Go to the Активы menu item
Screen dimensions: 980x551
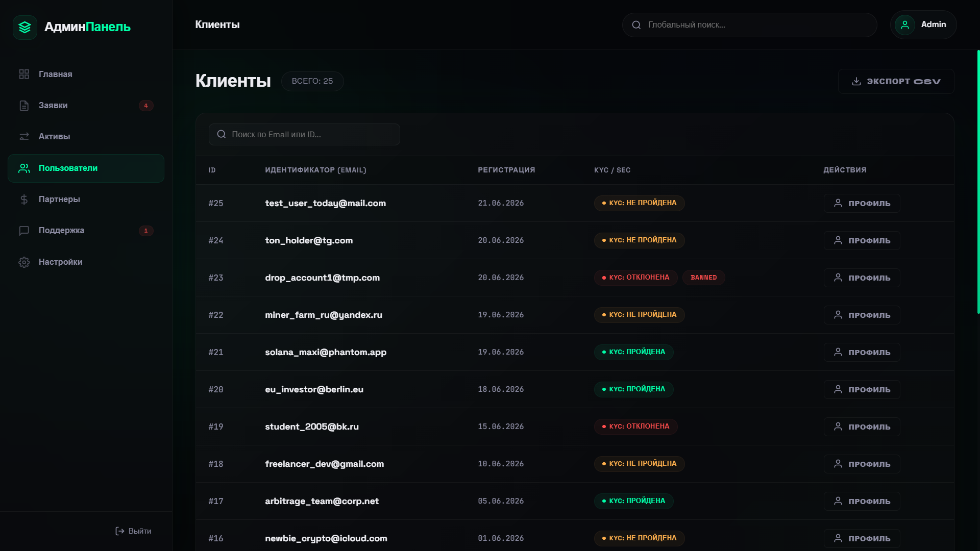(x=86, y=137)
